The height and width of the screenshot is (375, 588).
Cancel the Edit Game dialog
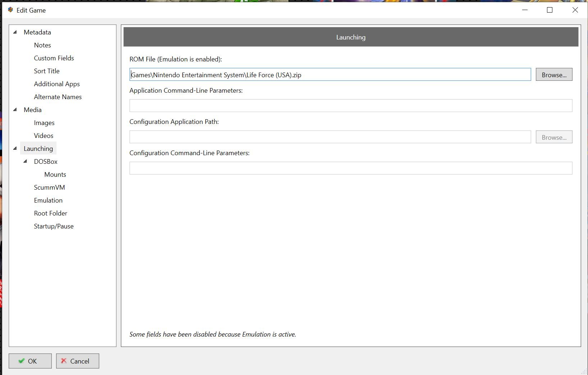[77, 361]
